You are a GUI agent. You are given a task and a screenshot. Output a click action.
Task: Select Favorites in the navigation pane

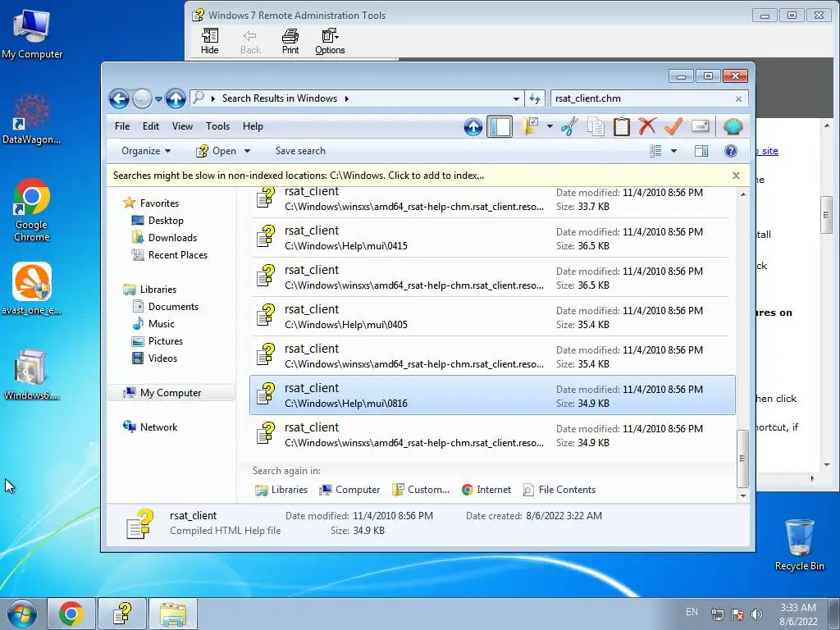tap(159, 203)
